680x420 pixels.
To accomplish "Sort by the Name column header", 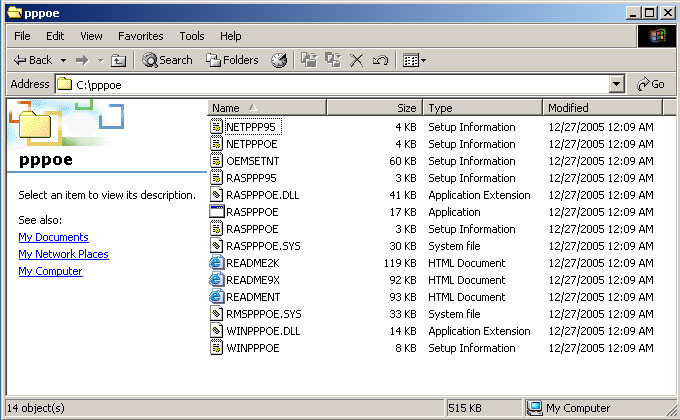I will click(267, 108).
